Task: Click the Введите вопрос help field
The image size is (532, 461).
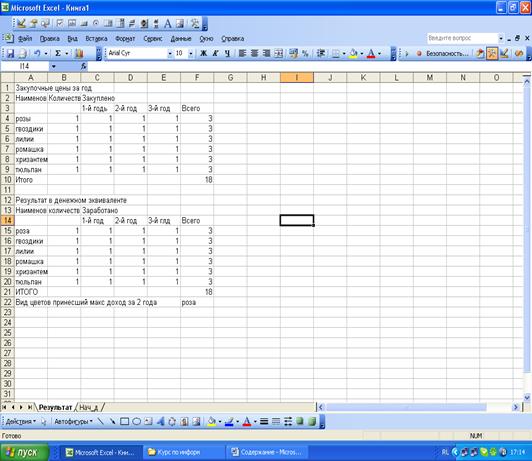Action: click(x=462, y=38)
